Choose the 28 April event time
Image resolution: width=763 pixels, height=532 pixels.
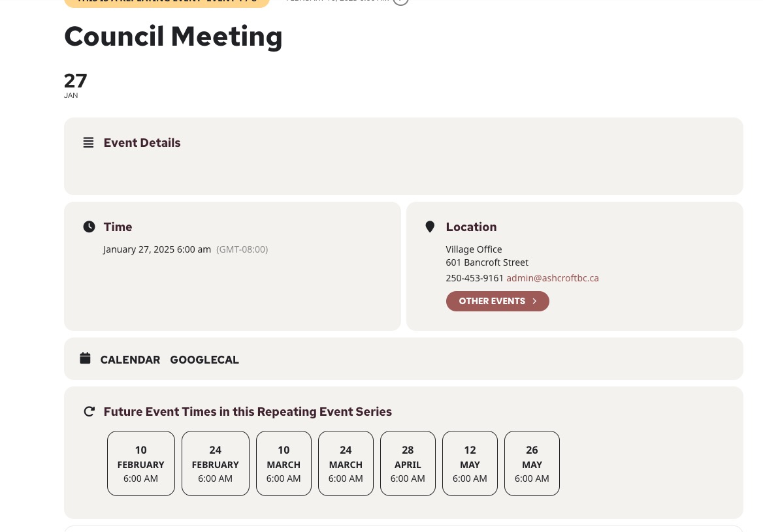[408, 463]
